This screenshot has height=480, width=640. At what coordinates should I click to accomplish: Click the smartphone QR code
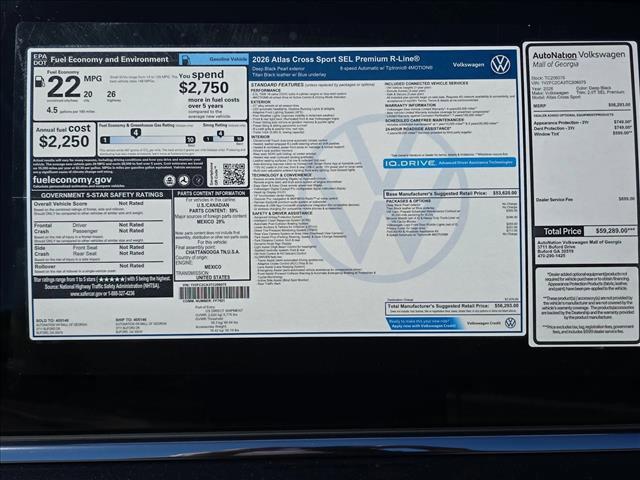click(x=233, y=174)
